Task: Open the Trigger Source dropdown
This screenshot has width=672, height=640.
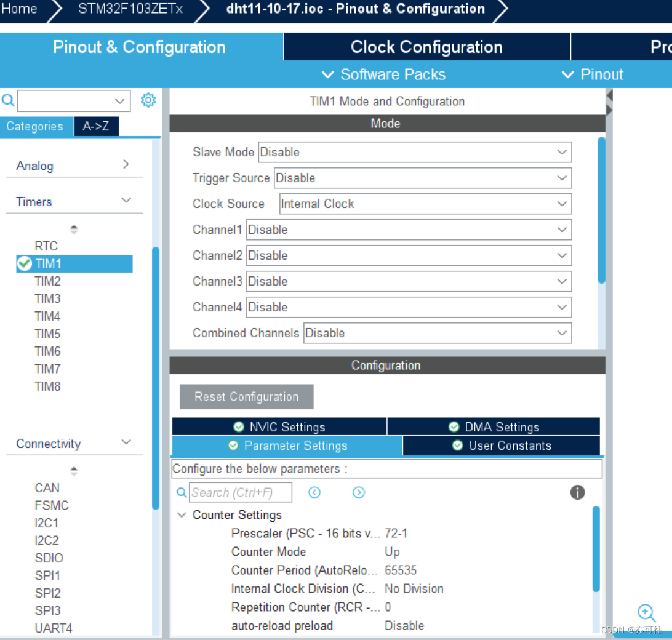Action: click(423, 178)
